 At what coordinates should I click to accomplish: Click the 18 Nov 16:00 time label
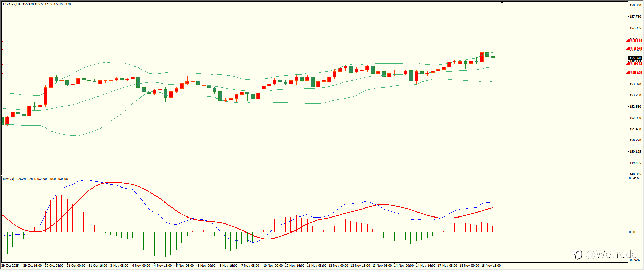(491, 266)
